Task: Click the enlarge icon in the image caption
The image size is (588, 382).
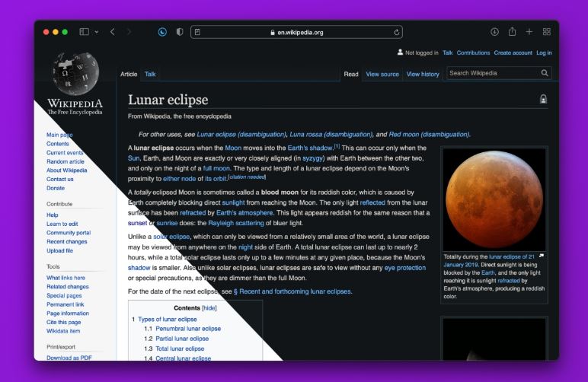Action: [541, 256]
